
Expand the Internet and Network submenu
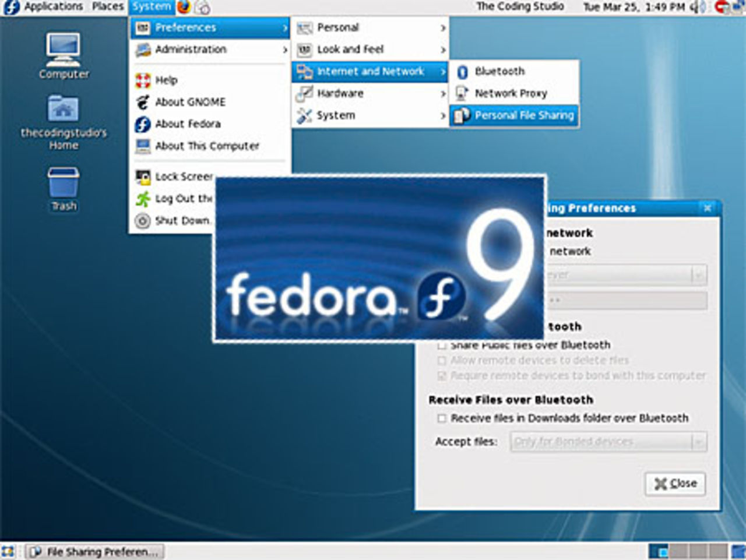371,72
